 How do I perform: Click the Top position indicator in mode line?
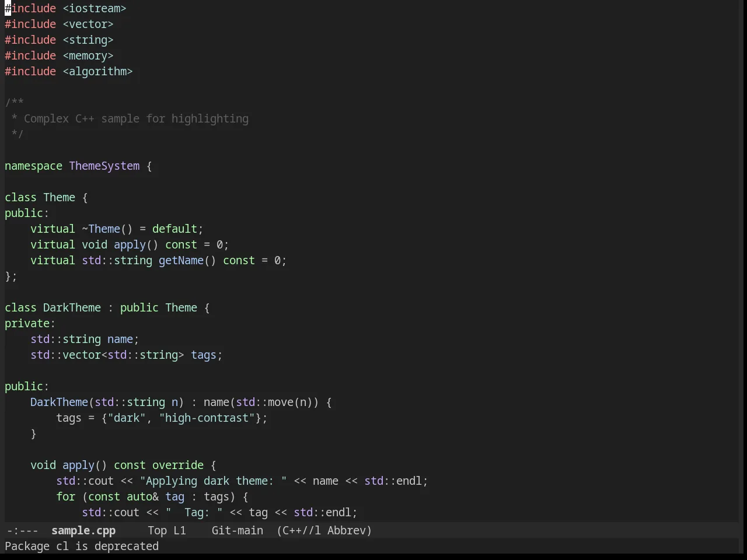coord(157,530)
